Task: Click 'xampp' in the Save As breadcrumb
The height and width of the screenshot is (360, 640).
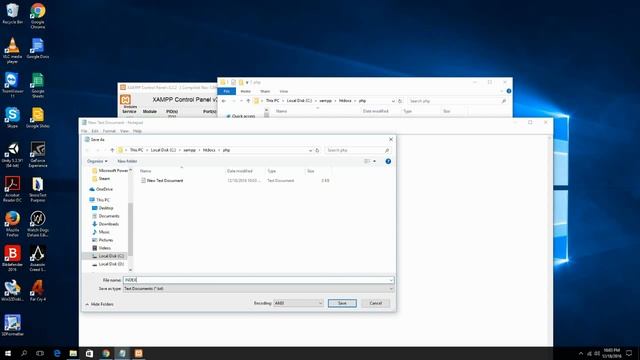Action: click(x=189, y=150)
